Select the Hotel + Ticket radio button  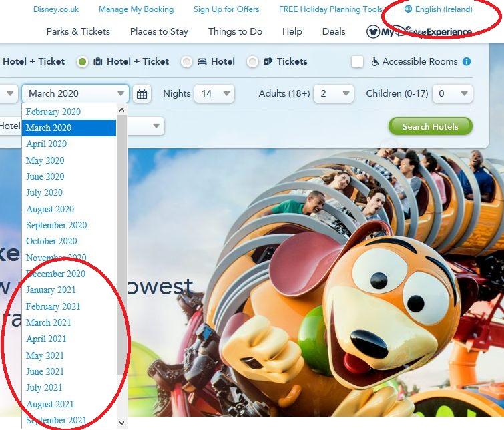coord(82,61)
